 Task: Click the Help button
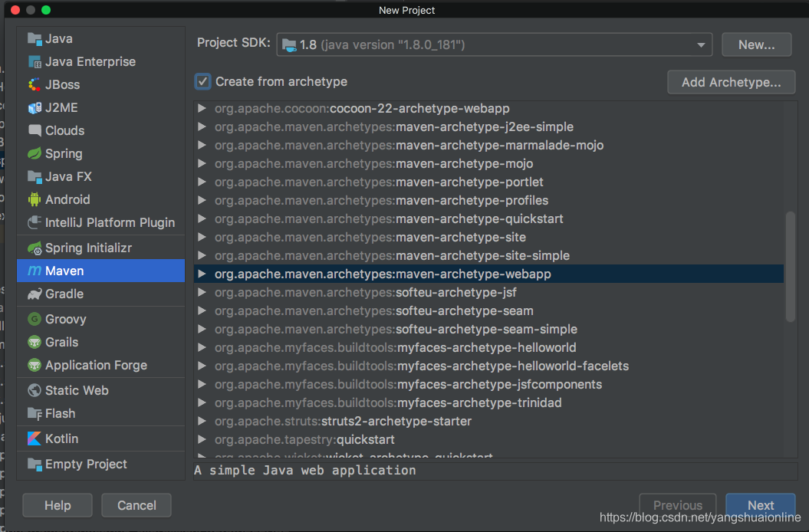[58, 505]
